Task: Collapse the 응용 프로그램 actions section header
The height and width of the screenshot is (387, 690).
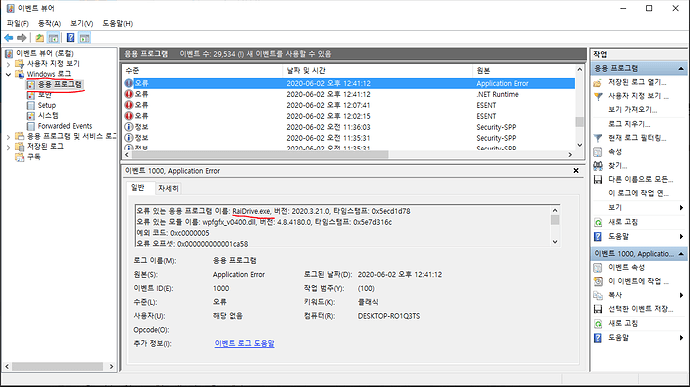Action: tap(681, 69)
